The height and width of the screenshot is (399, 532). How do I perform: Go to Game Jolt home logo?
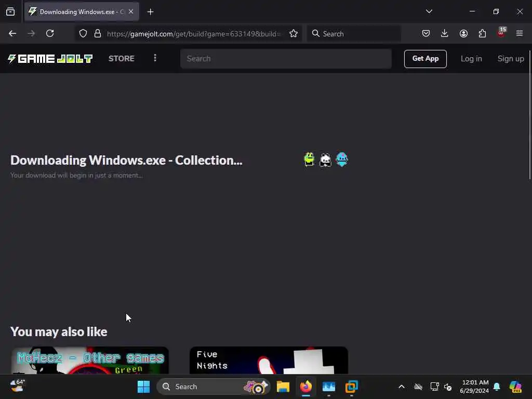tap(50, 59)
